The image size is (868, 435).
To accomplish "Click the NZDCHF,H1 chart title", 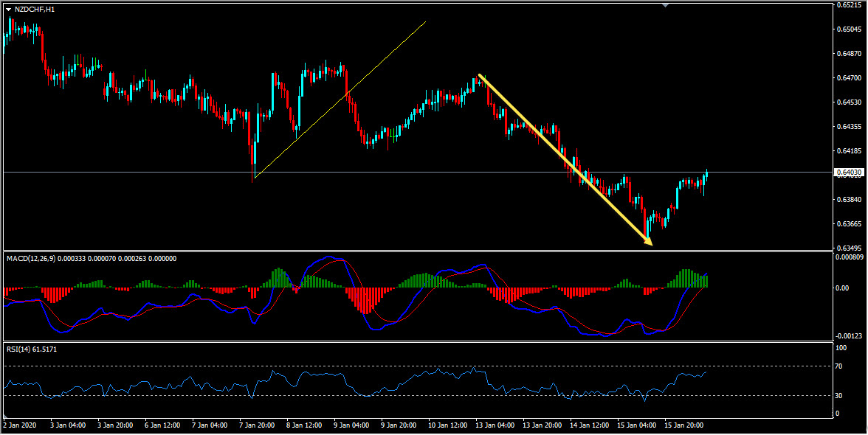I will tap(34, 10).
